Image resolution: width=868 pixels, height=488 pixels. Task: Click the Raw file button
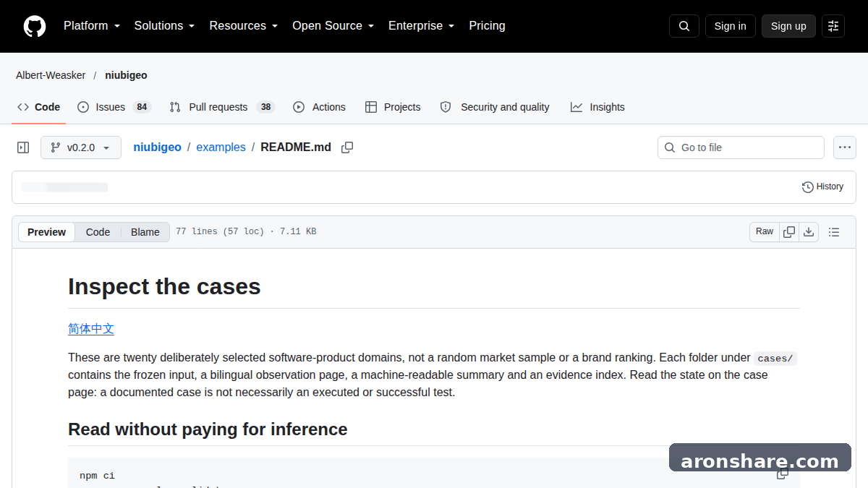coord(765,232)
